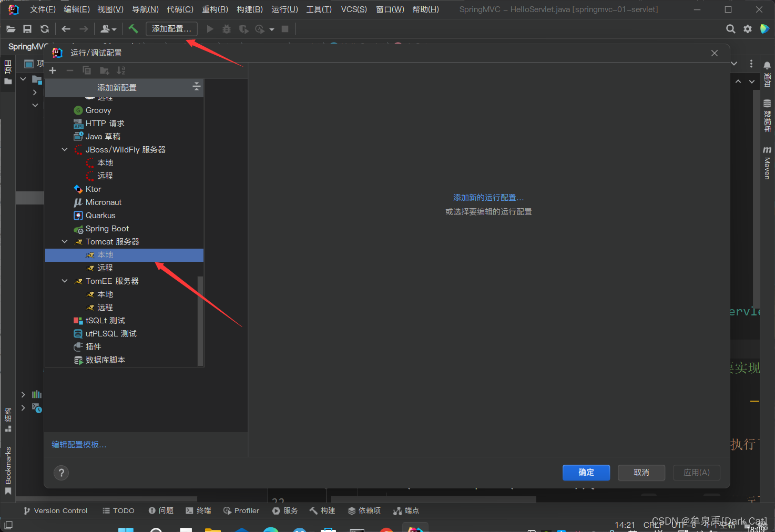Confirm with the 确定 button
This screenshot has width=775, height=532.
click(x=586, y=473)
